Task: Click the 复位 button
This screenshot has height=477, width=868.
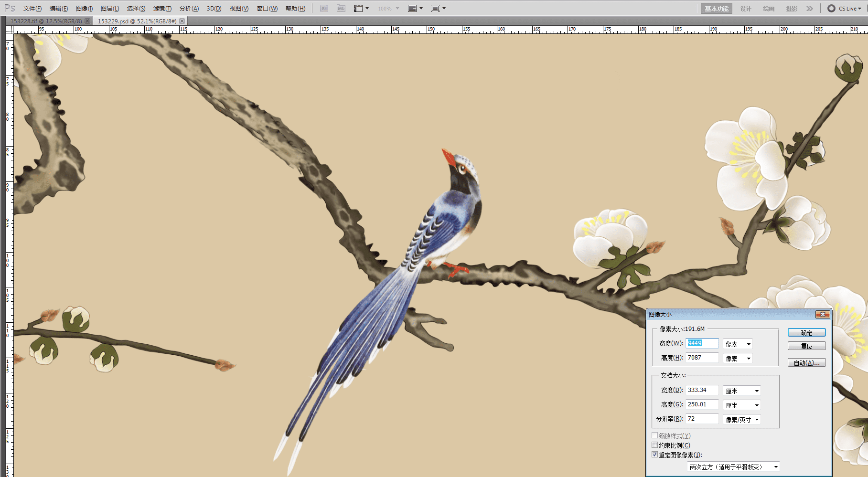Action: (x=806, y=346)
